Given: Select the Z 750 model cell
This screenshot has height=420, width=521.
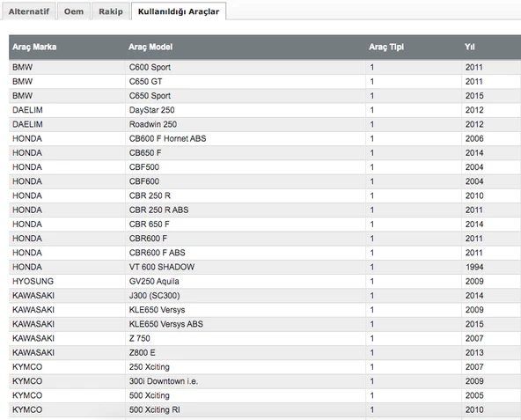Looking at the screenshot, I should (246, 339).
